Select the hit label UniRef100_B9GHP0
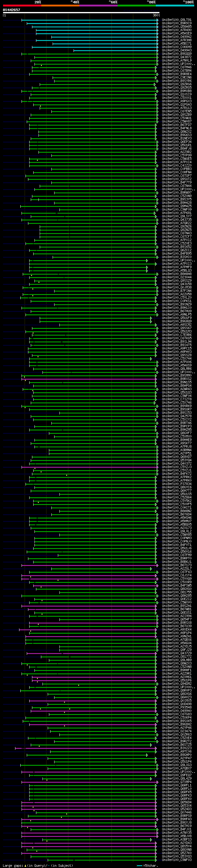This screenshot has height=868, width=197. point(176,755)
